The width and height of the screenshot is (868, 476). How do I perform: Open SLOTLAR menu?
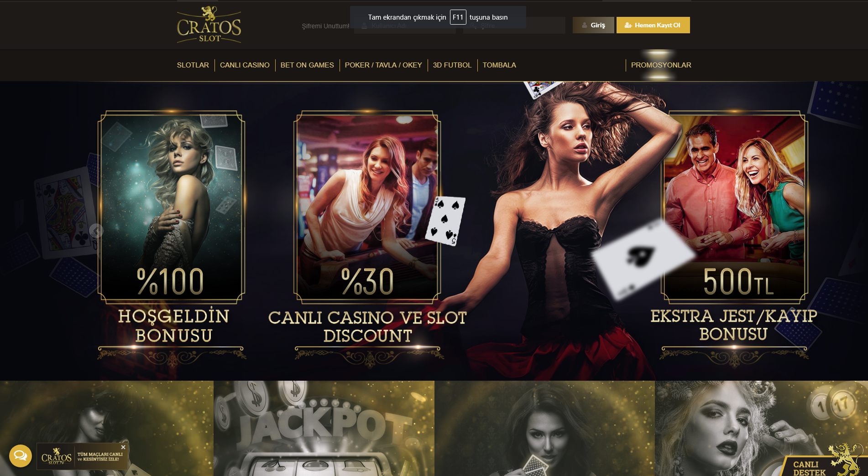193,65
